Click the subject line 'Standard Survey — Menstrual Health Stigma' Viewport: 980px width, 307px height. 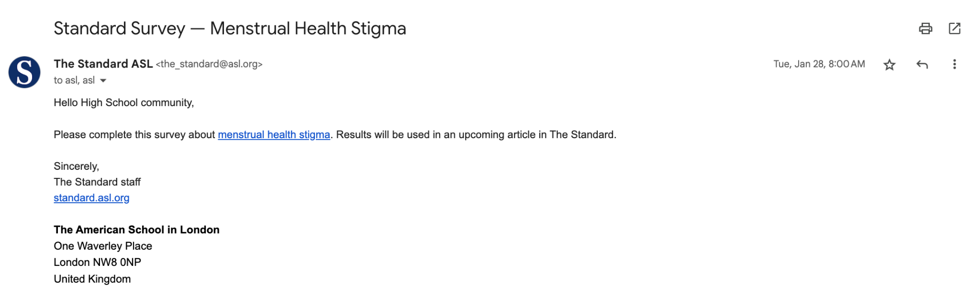pyautogui.click(x=230, y=29)
